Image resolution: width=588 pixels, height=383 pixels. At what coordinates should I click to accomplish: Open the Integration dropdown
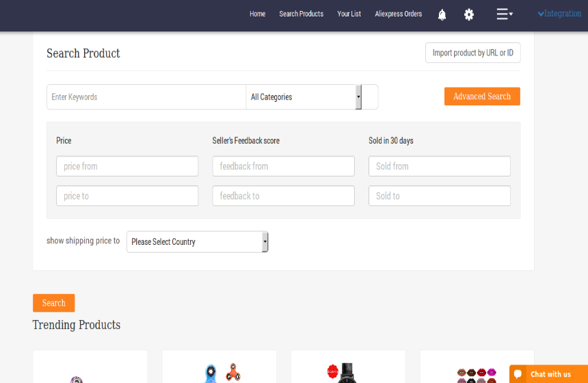[559, 14]
